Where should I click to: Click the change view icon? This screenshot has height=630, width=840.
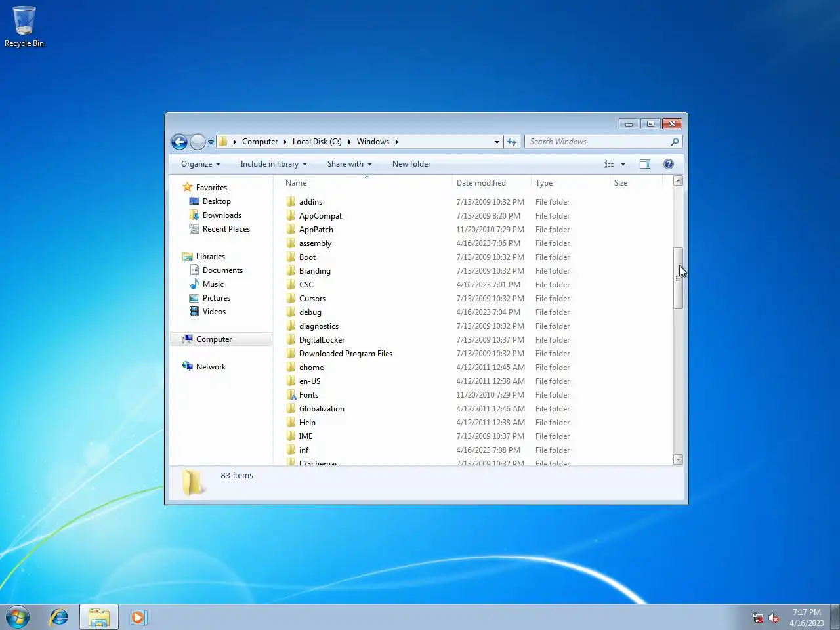pos(609,164)
